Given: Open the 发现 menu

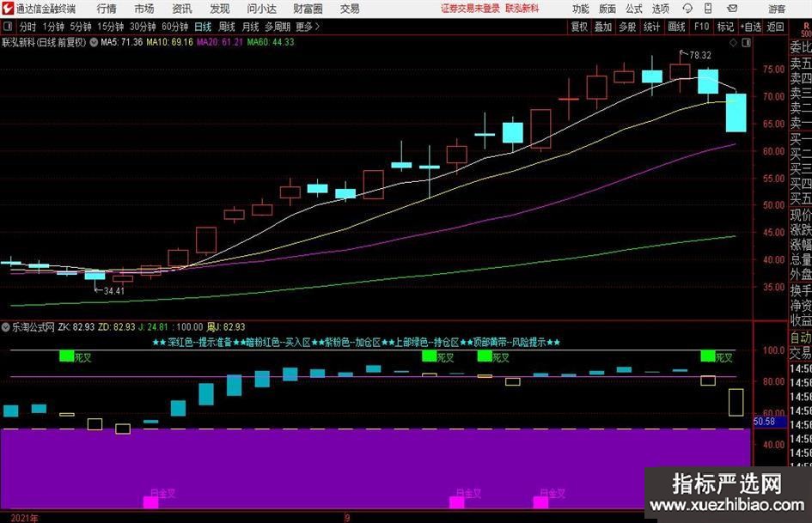Looking at the screenshot, I should [x=220, y=9].
